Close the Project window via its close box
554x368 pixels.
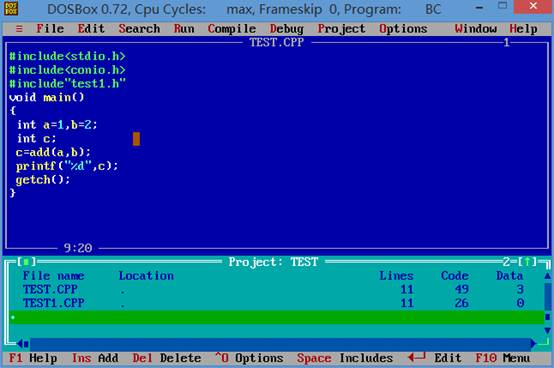pos(26,262)
